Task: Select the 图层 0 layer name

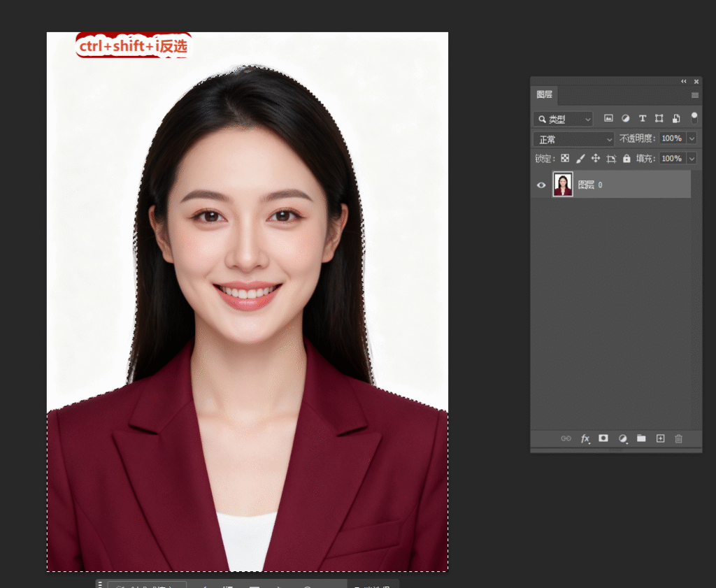Action: point(590,185)
